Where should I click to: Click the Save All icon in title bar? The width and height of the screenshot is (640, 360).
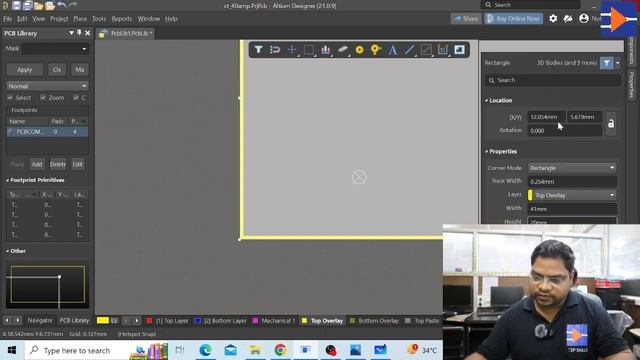[x=27, y=5]
